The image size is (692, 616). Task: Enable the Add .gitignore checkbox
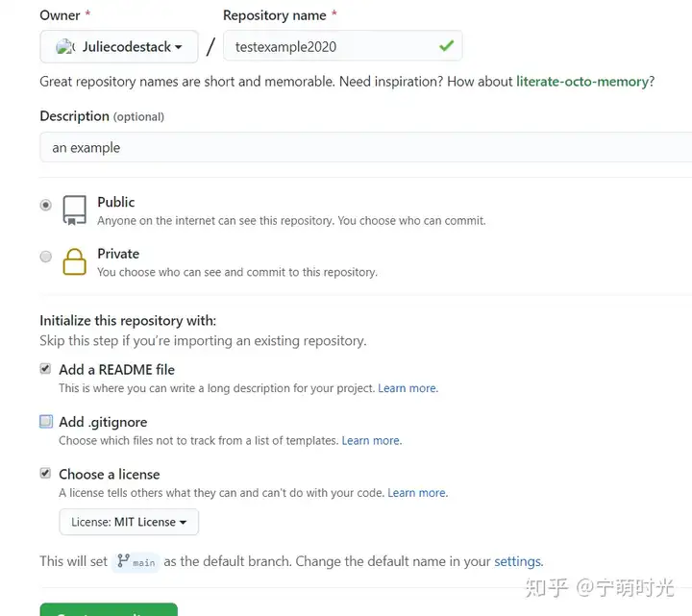coord(46,422)
